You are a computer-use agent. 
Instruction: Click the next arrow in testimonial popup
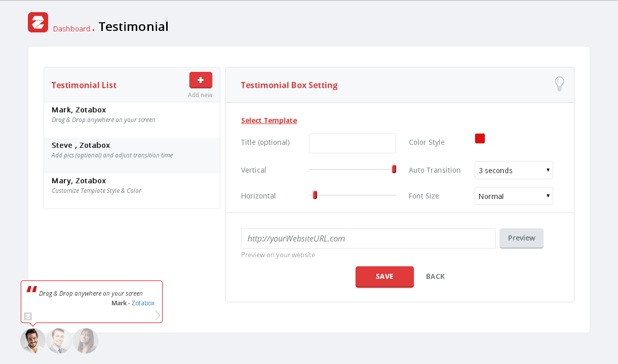tap(158, 315)
